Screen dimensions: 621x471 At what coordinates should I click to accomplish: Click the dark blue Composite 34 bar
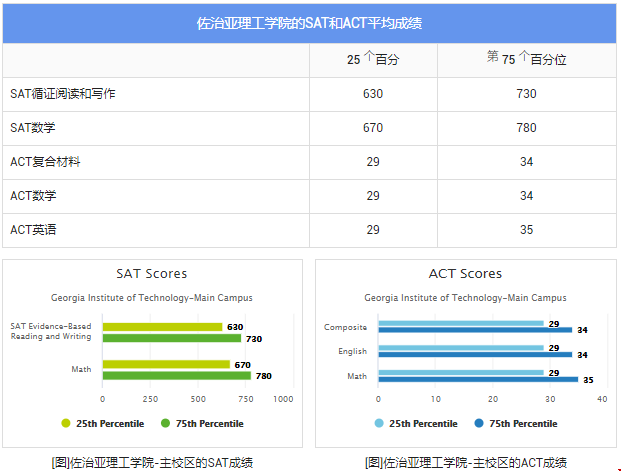tap(475, 330)
